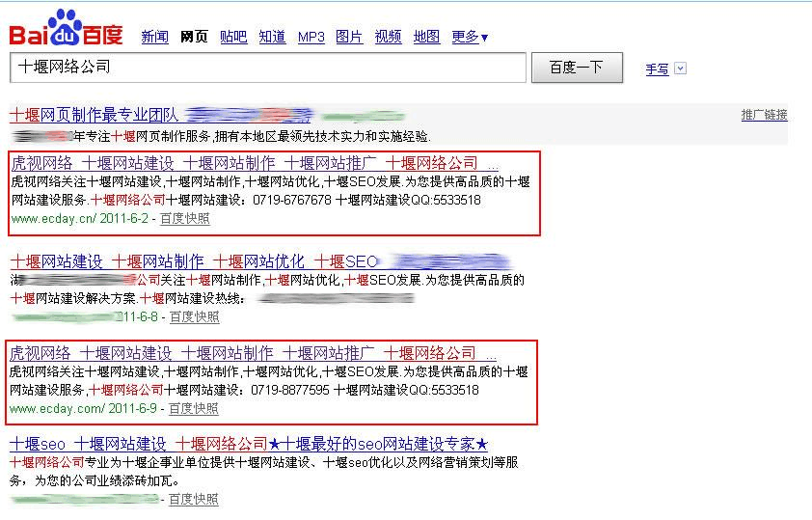
Task: Switch to the 贴吧 tab
Action: click(233, 38)
